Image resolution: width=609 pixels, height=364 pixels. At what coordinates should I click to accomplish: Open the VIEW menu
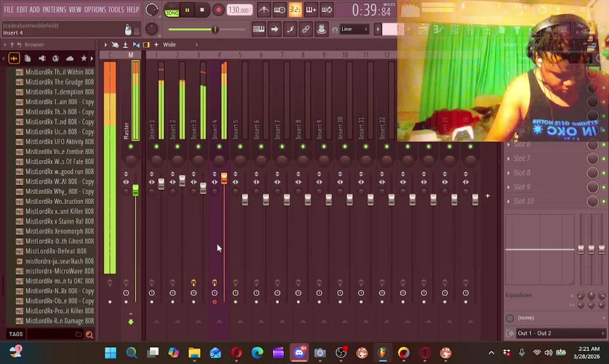click(75, 10)
